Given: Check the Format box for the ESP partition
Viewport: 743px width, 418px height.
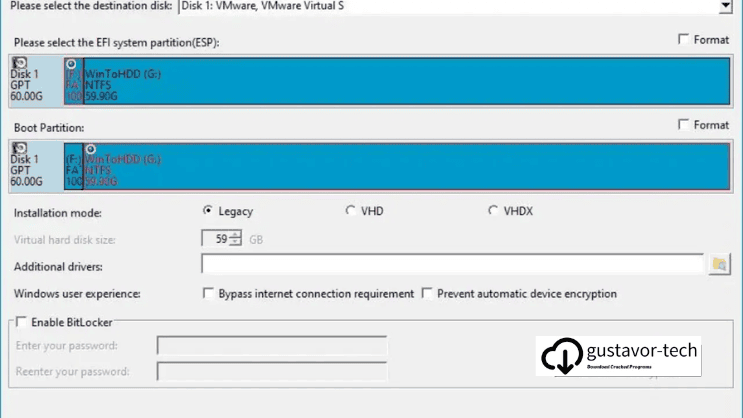Looking at the screenshot, I should tap(683, 39).
